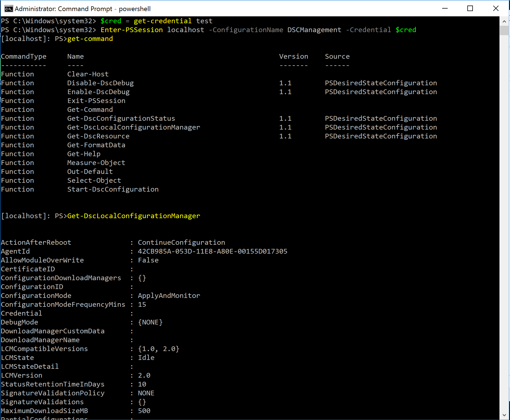Click the window title text 'Administrator: Command Prompt'
The image size is (510, 420).
(63, 9)
